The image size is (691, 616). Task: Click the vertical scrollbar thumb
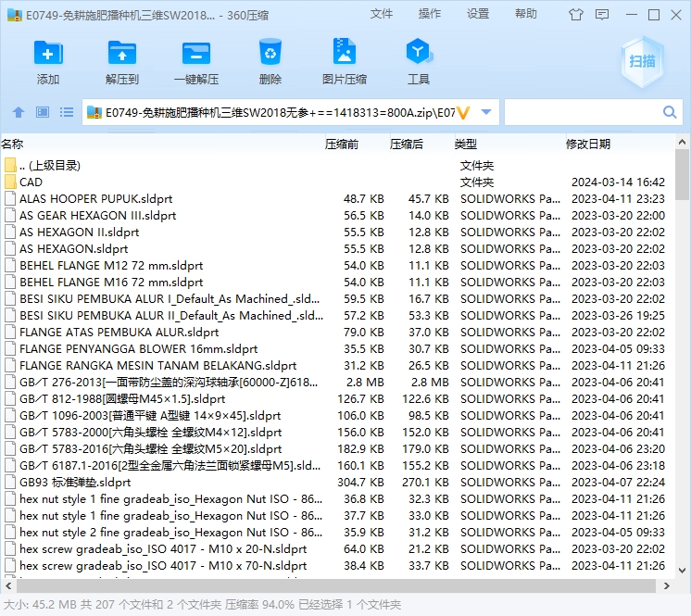click(682, 174)
